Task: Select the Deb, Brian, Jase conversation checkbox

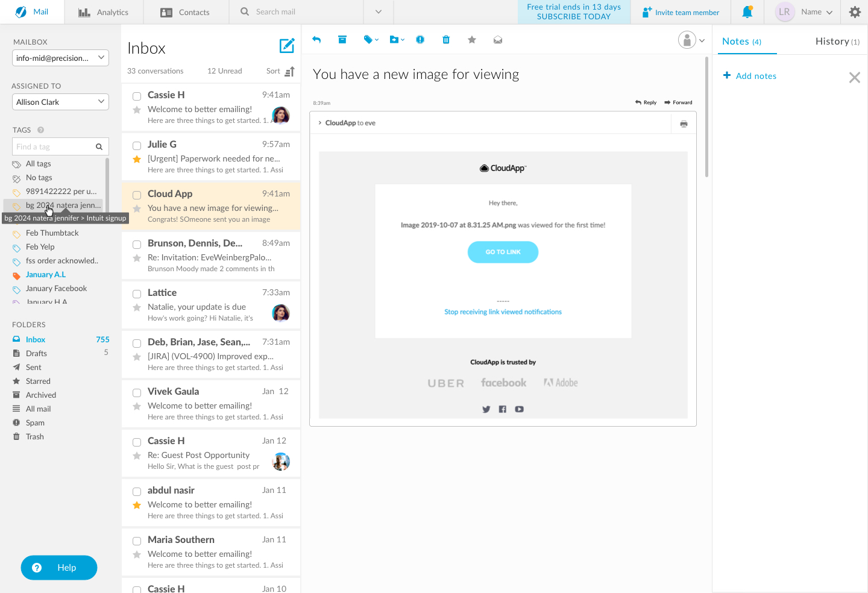Action: pos(137,343)
